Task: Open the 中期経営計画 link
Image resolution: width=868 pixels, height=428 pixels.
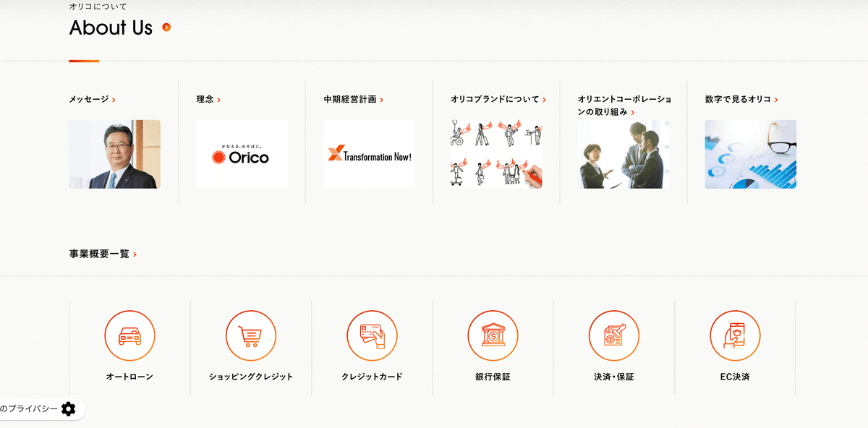Action: click(x=354, y=99)
